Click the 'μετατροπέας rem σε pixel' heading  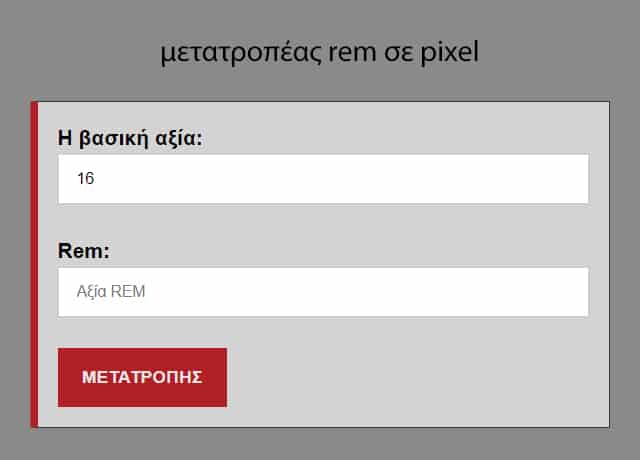[320, 52]
